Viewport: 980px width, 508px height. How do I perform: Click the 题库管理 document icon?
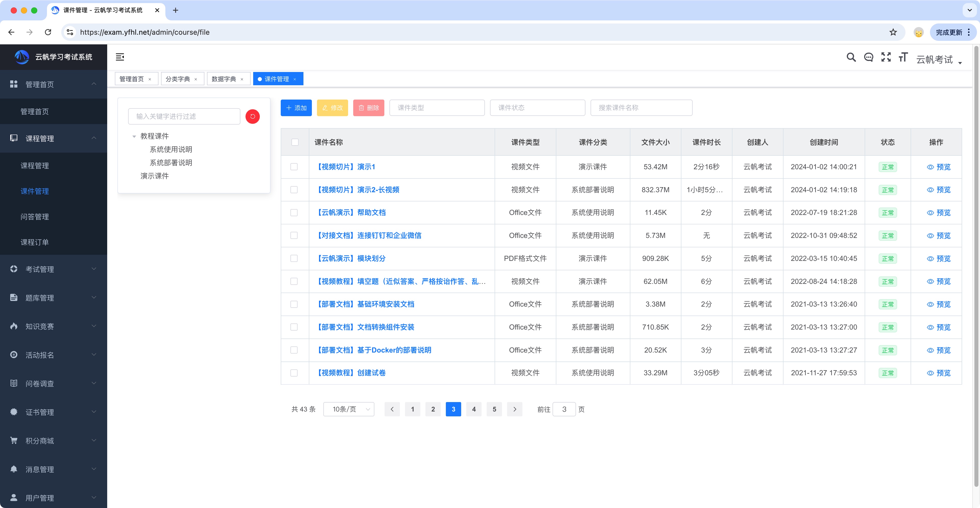pyautogui.click(x=14, y=297)
